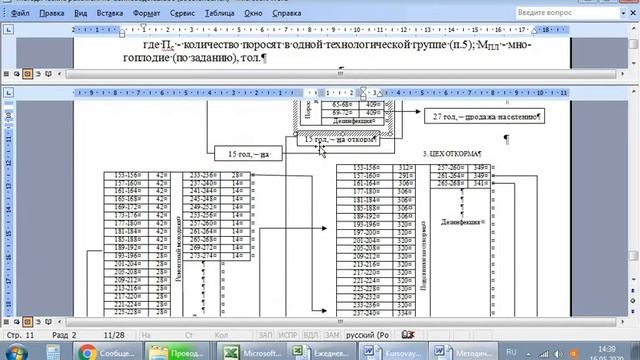This screenshot has height=360, width=640.
Task: Open the Calculator taskbar icon
Action: coord(53,352)
